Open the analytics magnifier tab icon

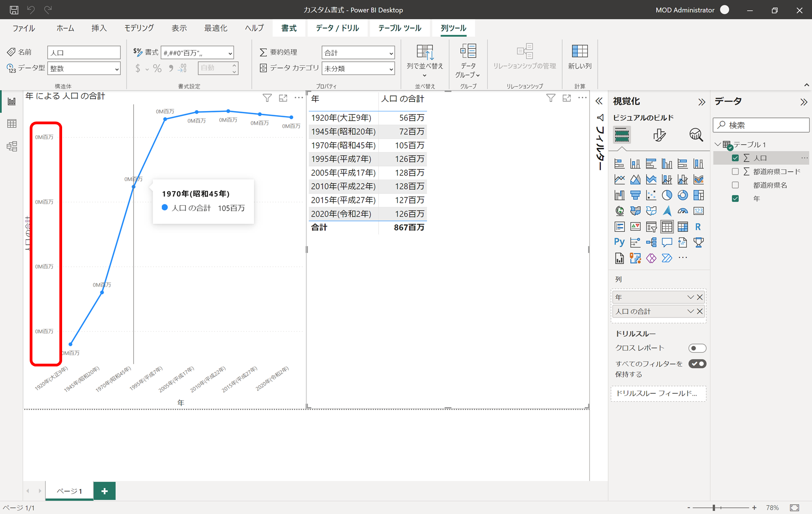click(696, 135)
